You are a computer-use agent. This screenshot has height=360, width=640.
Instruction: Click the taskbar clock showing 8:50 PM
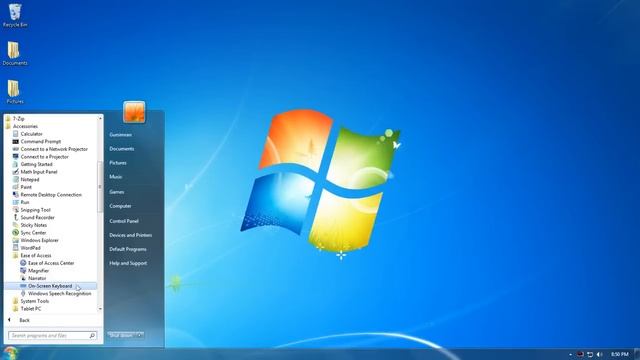620,354
